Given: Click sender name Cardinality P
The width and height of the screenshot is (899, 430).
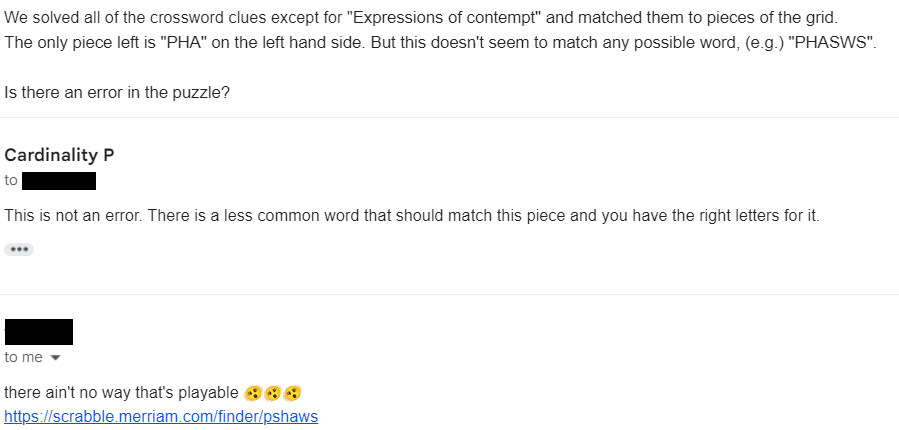Looking at the screenshot, I should click(x=59, y=155).
